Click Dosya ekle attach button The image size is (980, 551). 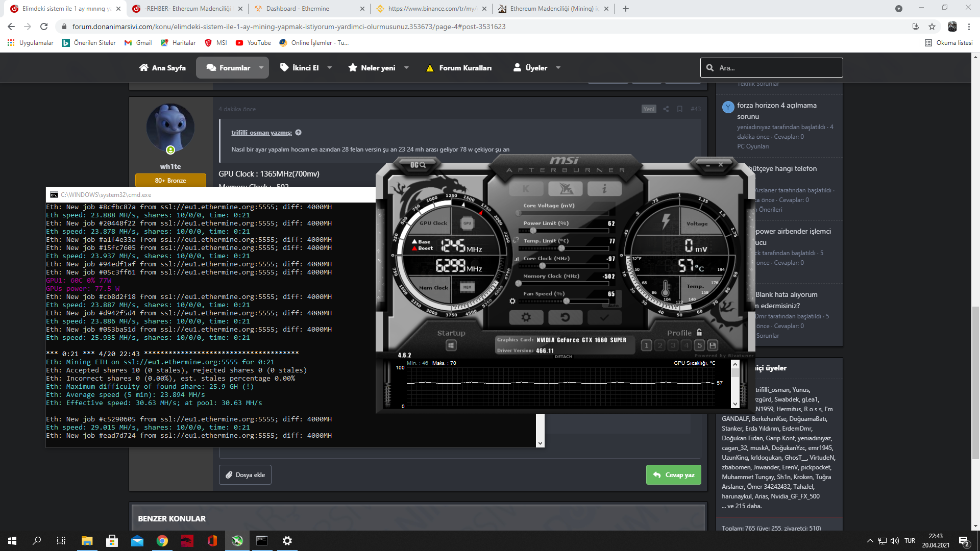tap(246, 475)
